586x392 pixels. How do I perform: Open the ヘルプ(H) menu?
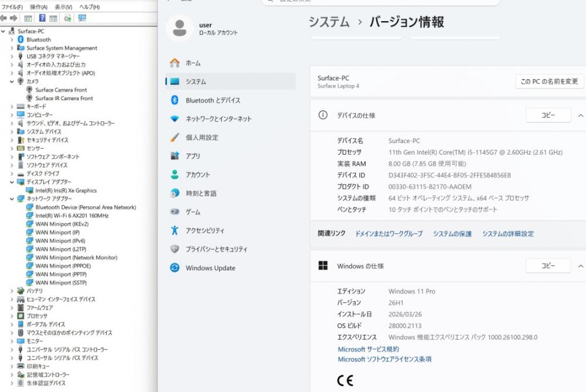(x=89, y=6)
